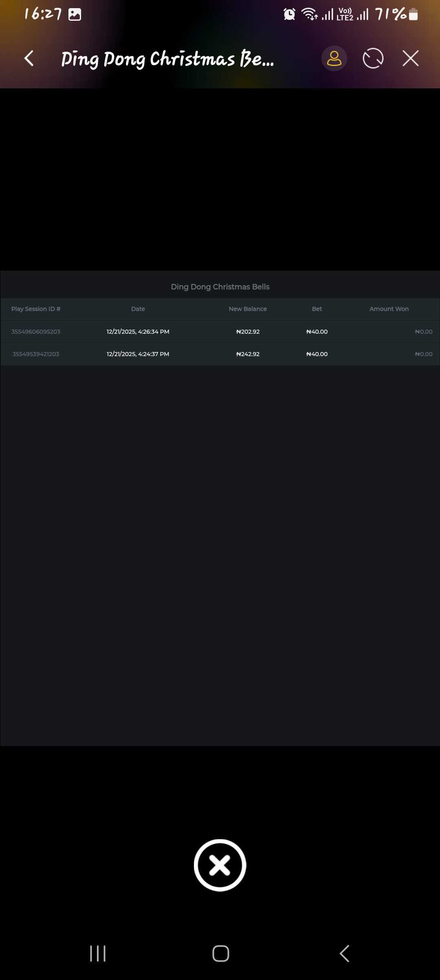The height and width of the screenshot is (980, 440).
Task: Tap the Android navigation back chevron
Action: click(344, 954)
